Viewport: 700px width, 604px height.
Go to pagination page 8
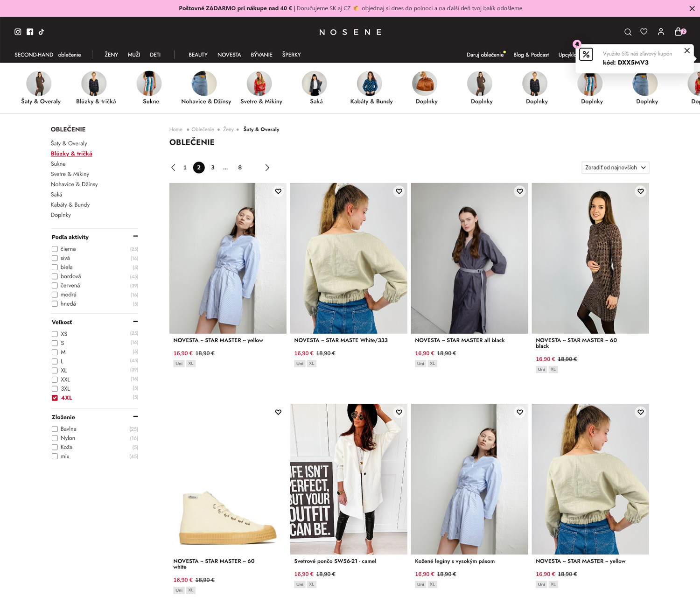[x=240, y=168]
